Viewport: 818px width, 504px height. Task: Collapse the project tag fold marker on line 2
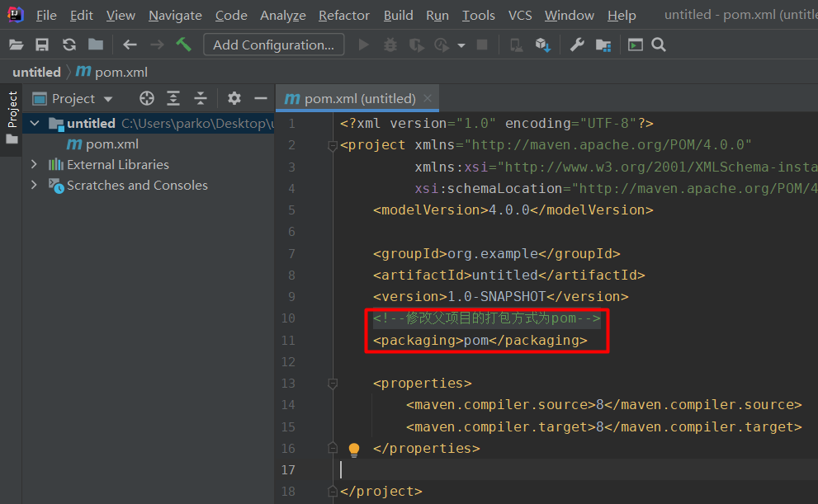click(x=333, y=145)
